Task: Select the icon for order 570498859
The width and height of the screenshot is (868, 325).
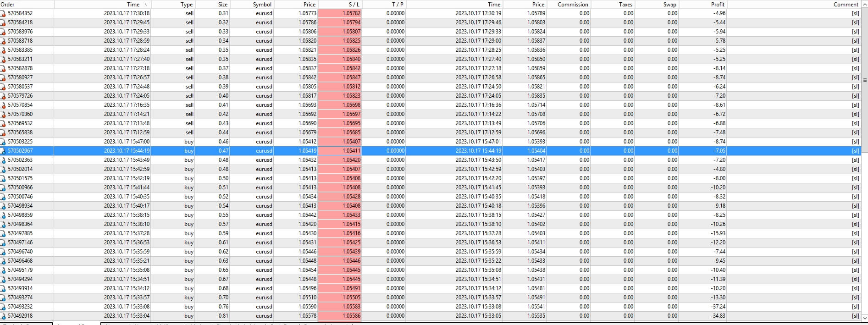Action: 3,215
